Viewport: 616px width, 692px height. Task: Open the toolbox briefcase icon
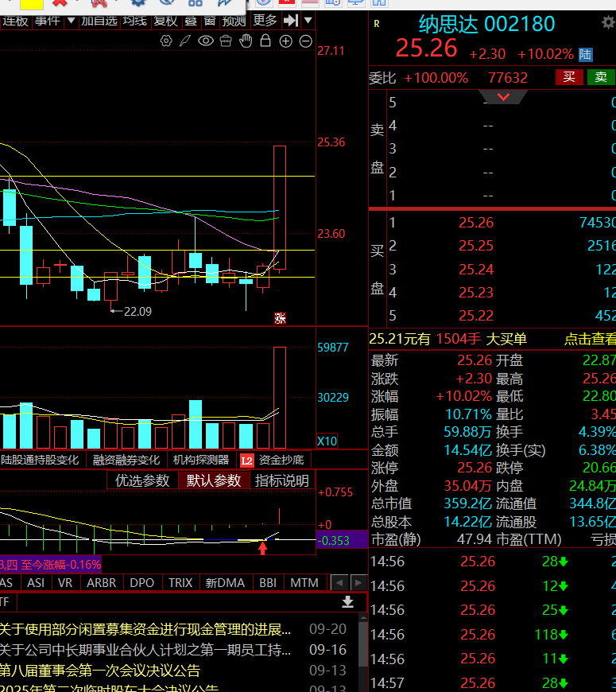pos(226,41)
